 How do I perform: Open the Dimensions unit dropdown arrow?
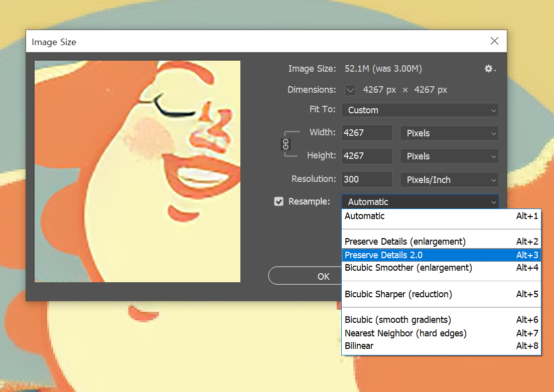tap(350, 90)
